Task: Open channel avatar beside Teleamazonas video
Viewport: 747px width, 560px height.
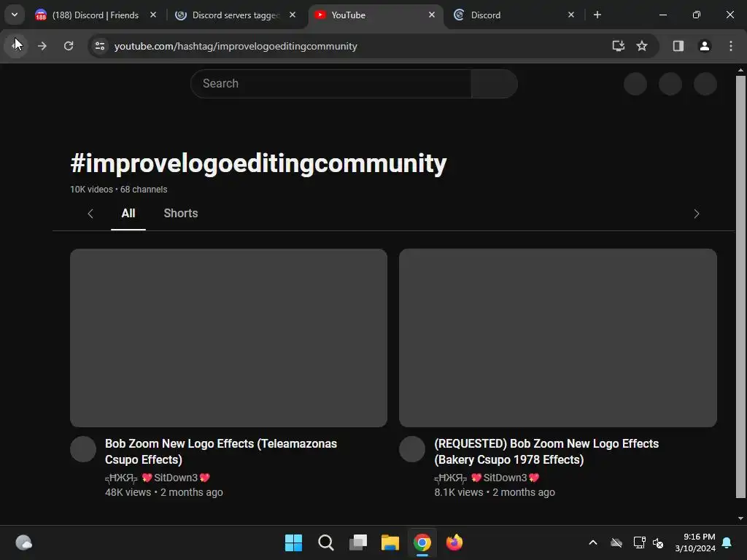Action: click(83, 449)
